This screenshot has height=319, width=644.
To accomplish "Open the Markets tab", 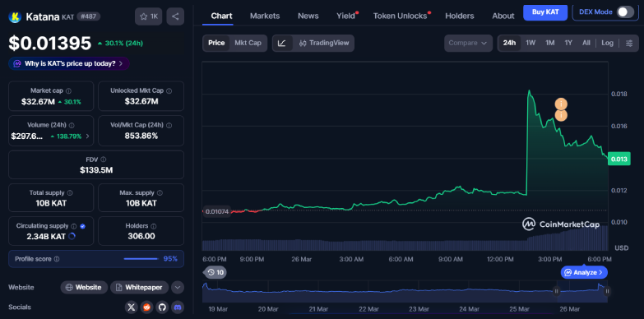I will point(265,16).
